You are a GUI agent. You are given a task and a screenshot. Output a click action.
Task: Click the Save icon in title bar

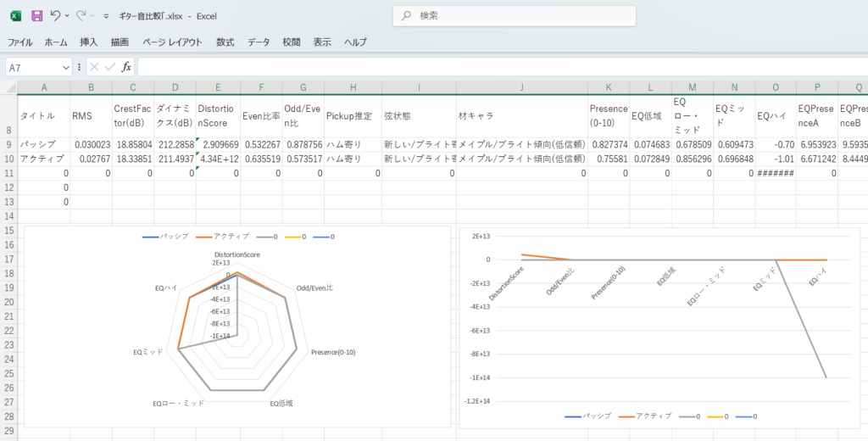coord(36,15)
